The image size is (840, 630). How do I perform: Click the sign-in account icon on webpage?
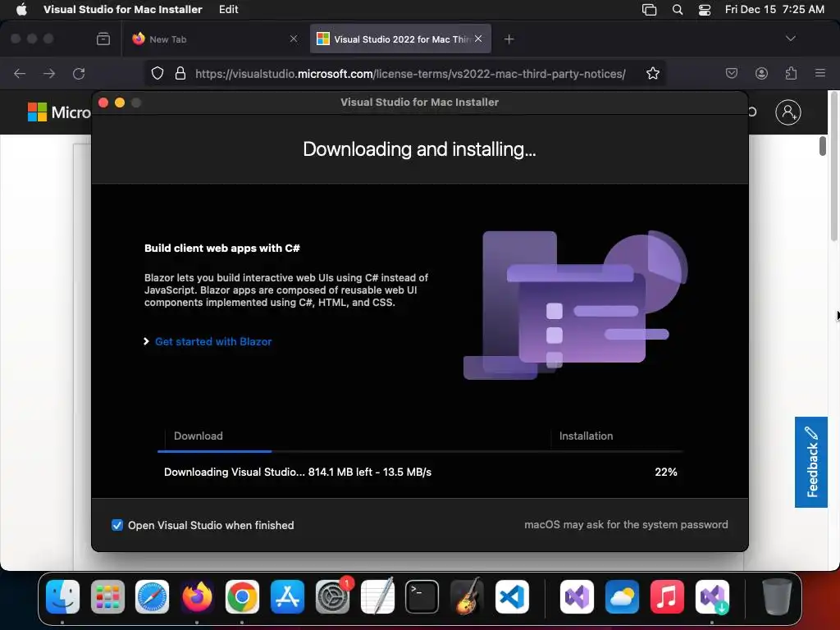click(788, 112)
